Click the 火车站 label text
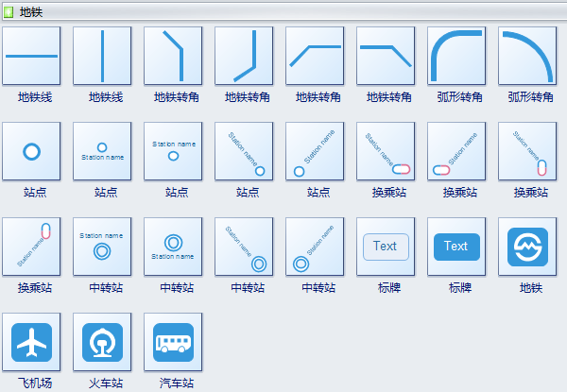Viewport: 567px width, 392px height. (106, 383)
